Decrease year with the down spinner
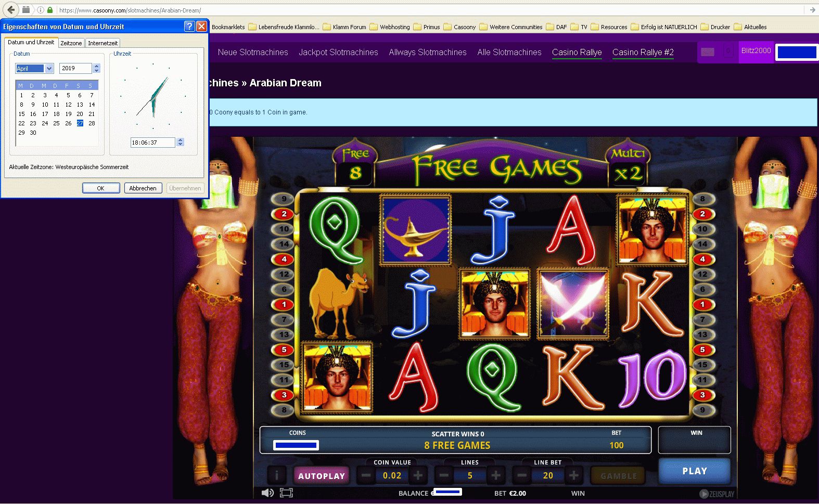819x504 pixels. [96, 71]
